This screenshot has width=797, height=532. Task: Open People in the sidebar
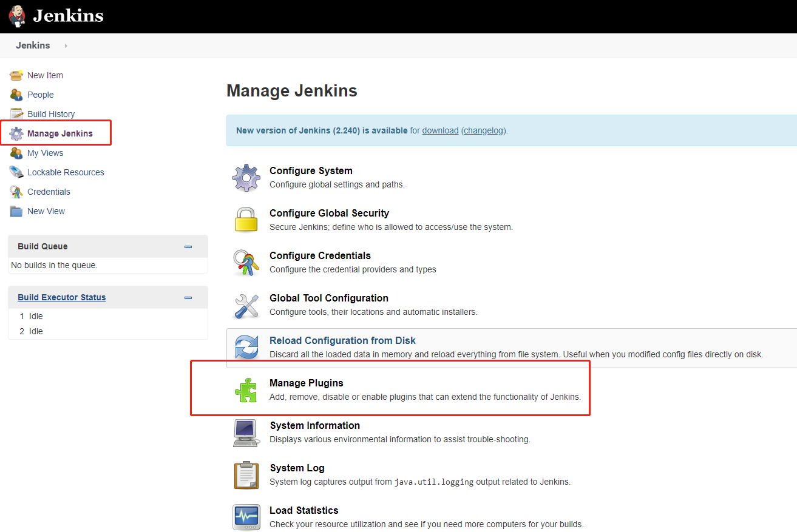41,95
